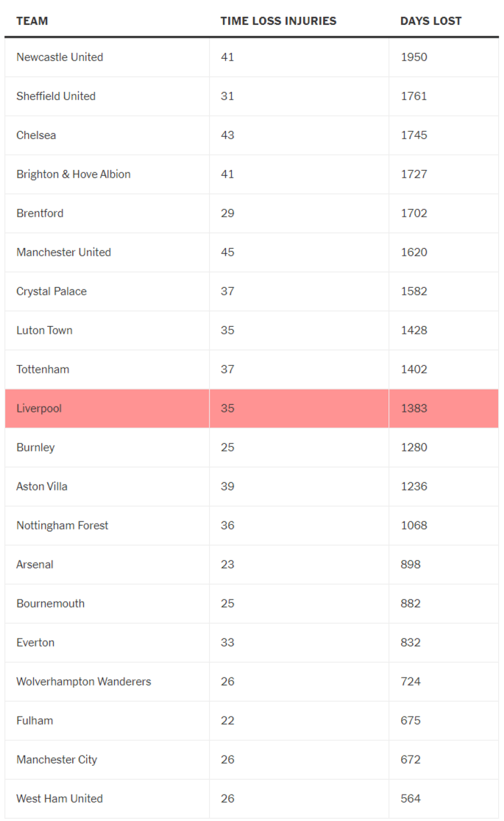Select Liverpool's highlighted days lost 1383
Screen dimensions: 504x821
[414, 409]
